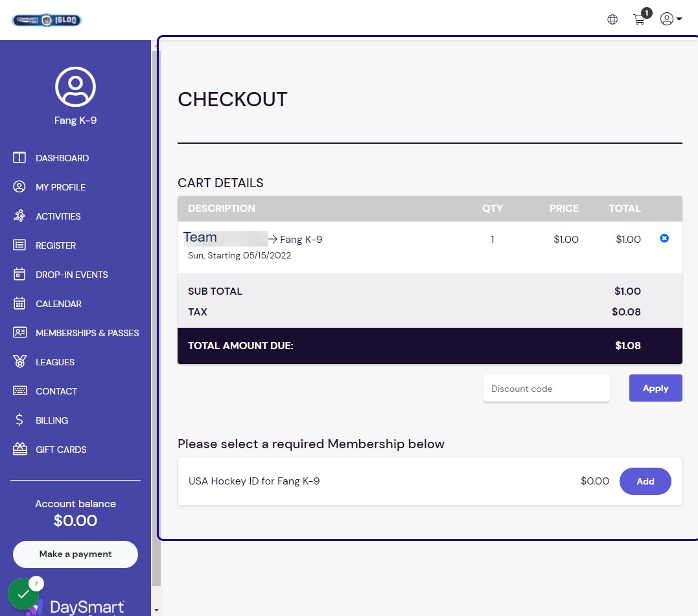Click the green checkmark badge widget
The image size is (698, 616).
23,594
